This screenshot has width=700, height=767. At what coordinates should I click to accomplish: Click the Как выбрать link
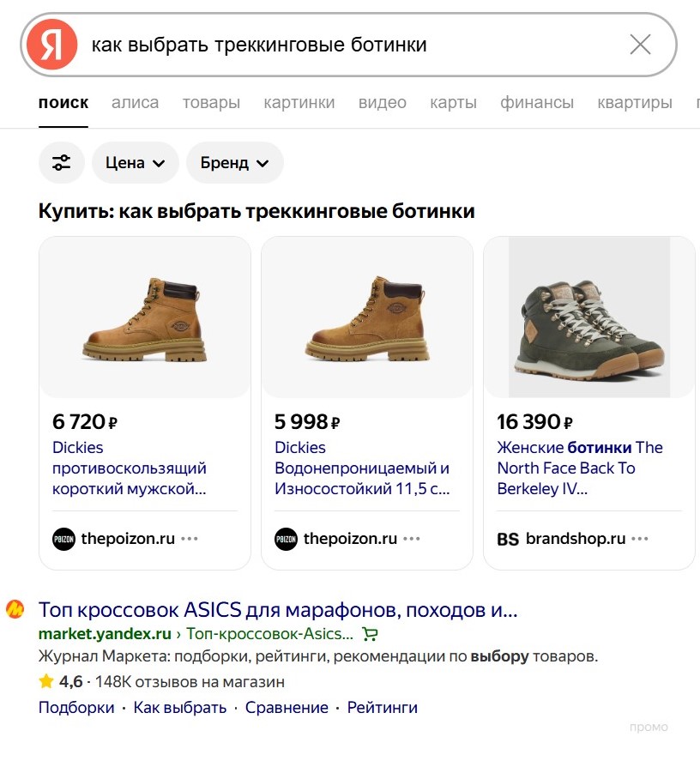176,707
